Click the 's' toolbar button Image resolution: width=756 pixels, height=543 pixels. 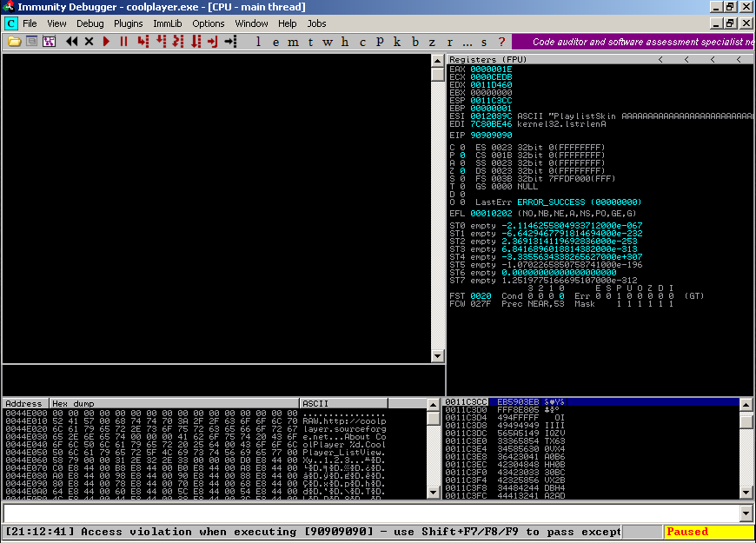click(x=484, y=42)
